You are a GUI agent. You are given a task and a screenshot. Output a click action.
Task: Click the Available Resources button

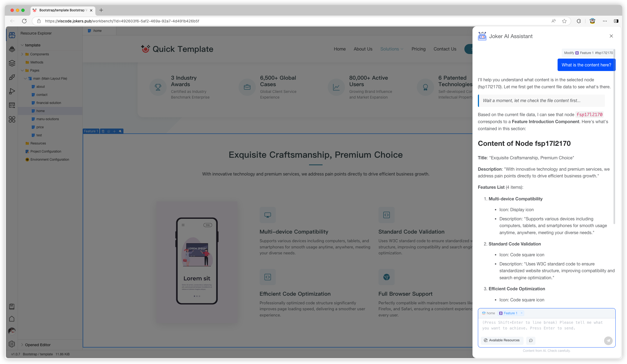[502, 340]
